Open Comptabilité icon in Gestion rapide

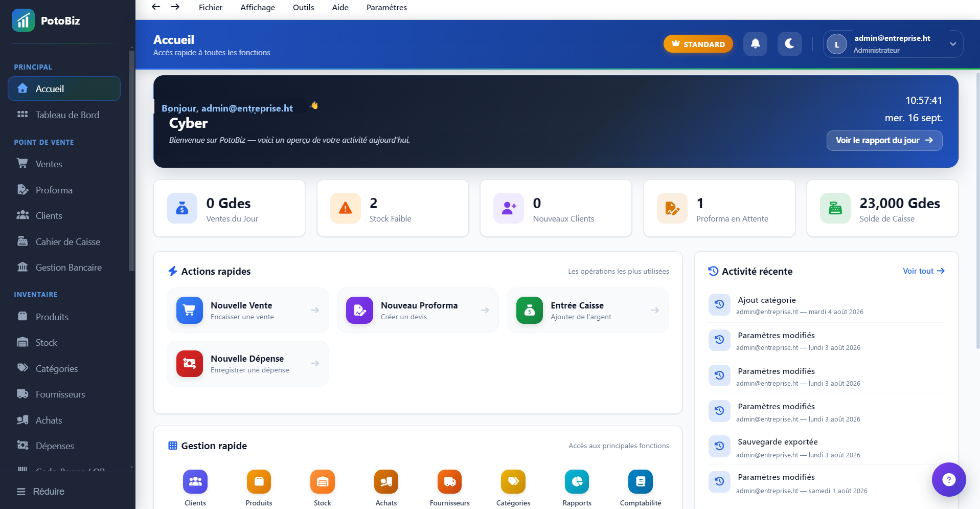(x=641, y=482)
